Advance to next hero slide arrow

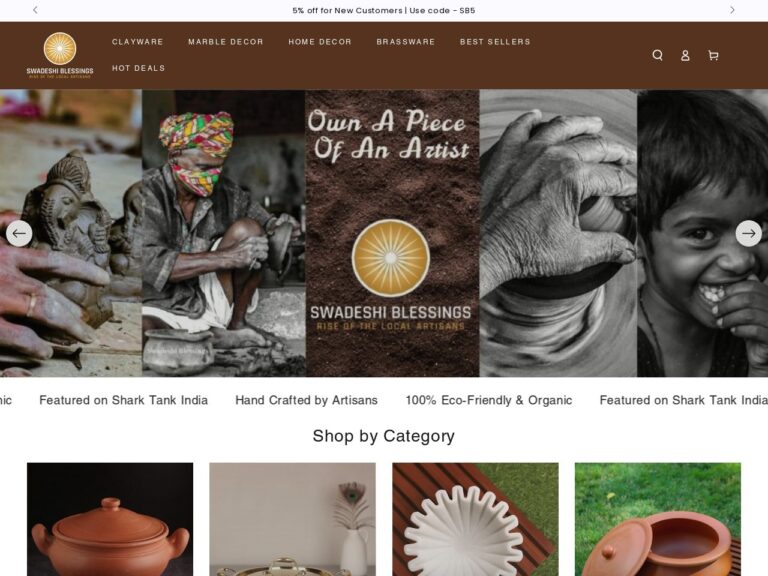pyautogui.click(x=748, y=233)
